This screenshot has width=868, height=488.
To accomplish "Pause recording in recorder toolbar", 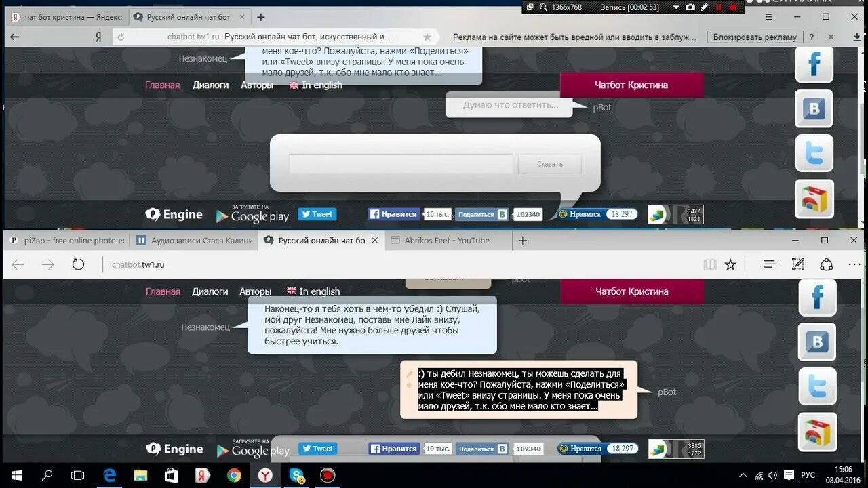I will [x=719, y=7].
